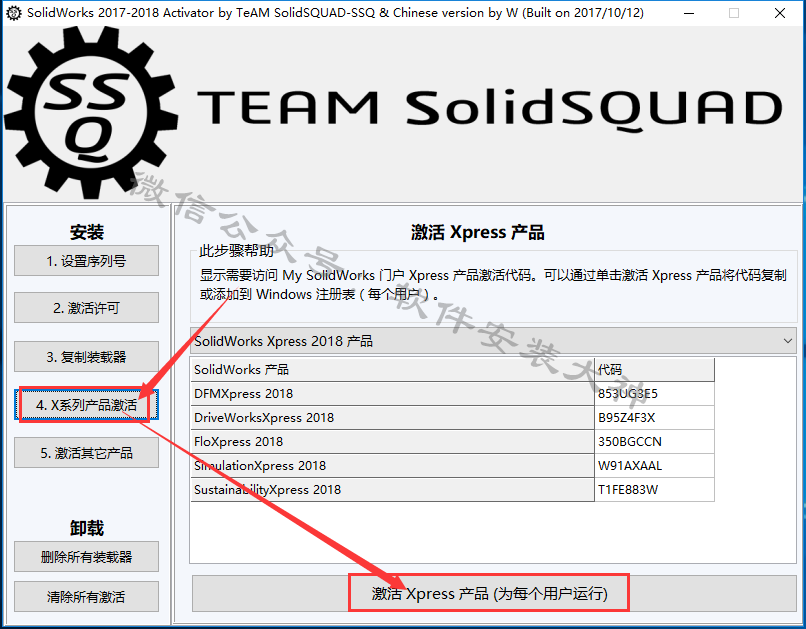Click the 激活 Xpress 产品 panel heading
Image resolution: width=806 pixels, height=629 pixels.
478,232
